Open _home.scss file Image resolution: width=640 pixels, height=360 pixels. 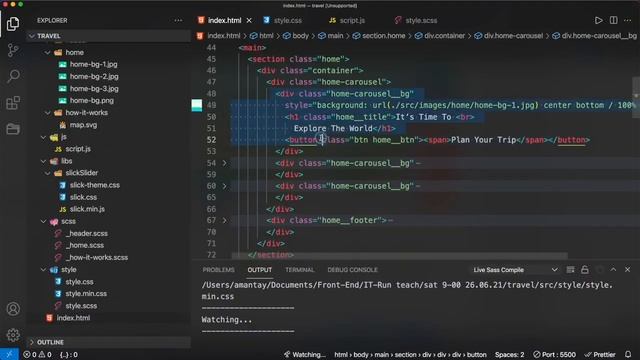(84, 245)
